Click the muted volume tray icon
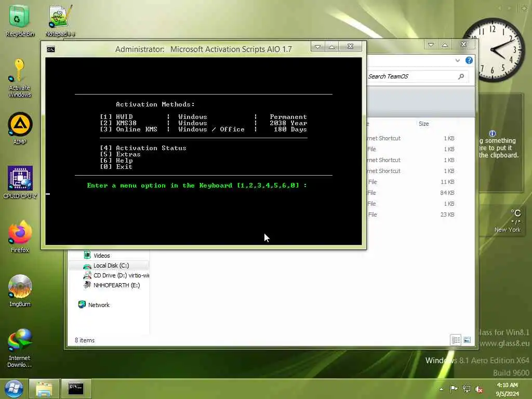Viewport: 532px width, 399px height. point(479,389)
